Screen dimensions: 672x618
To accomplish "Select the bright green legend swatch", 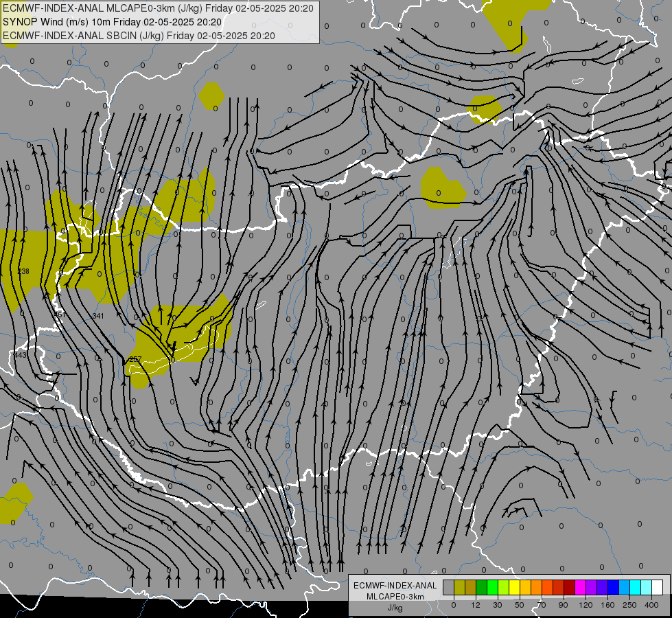I will click(492, 587).
